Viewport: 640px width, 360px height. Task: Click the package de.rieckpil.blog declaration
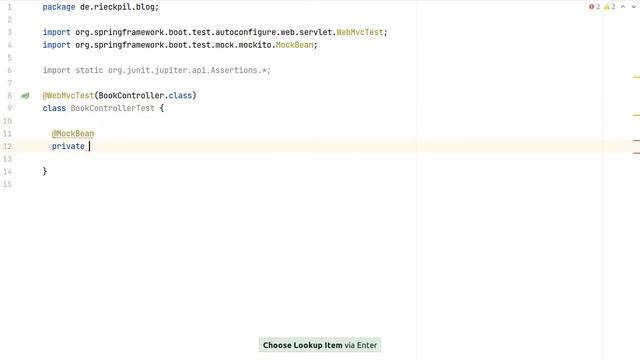(101, 7)
